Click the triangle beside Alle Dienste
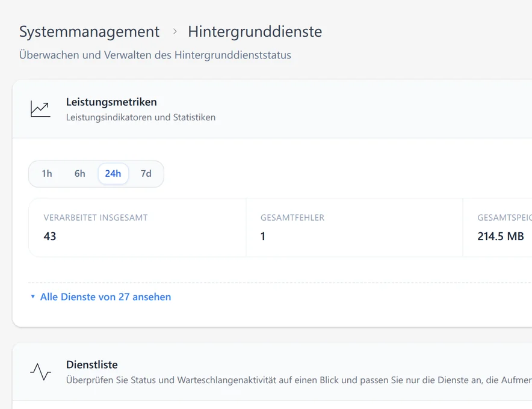Viewport: 532px width, 409px height. (33, 297)
